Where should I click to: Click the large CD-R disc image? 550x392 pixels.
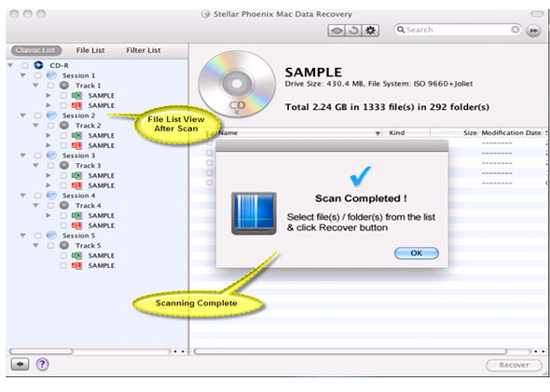tap(237, 84)
